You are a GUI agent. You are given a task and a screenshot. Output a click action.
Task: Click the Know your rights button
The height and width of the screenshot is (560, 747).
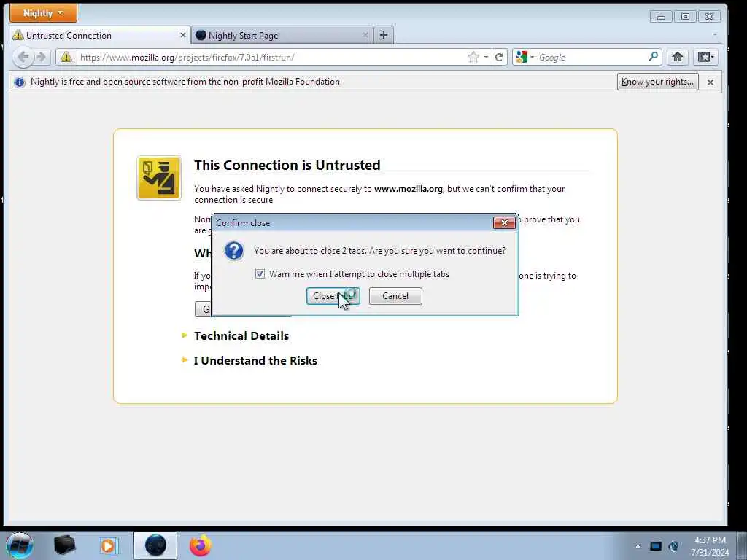657,82
